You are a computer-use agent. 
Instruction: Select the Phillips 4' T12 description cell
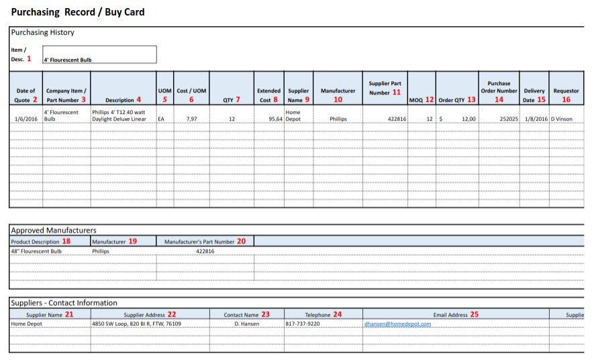[x=123, y=115]
